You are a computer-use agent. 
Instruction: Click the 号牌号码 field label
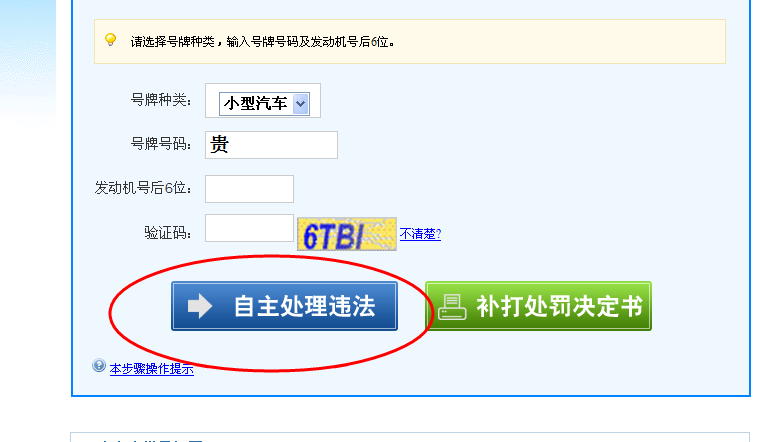pos(161,144)
